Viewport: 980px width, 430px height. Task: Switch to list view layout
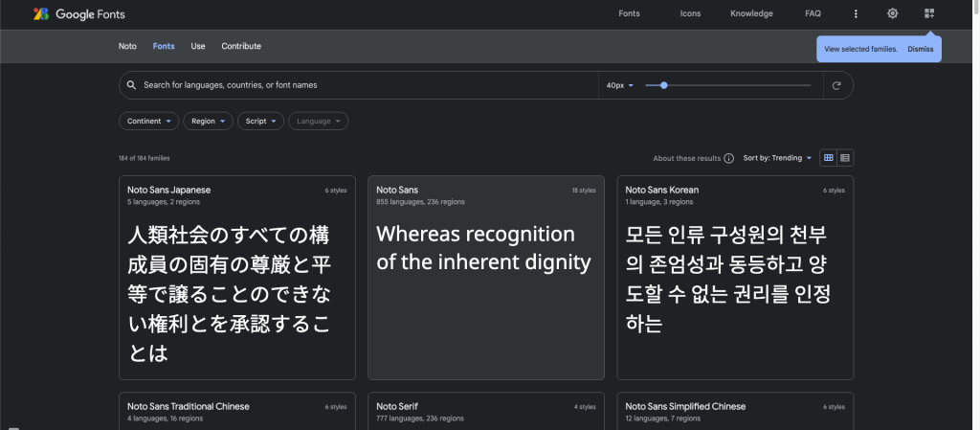click(x=845, y=158)
